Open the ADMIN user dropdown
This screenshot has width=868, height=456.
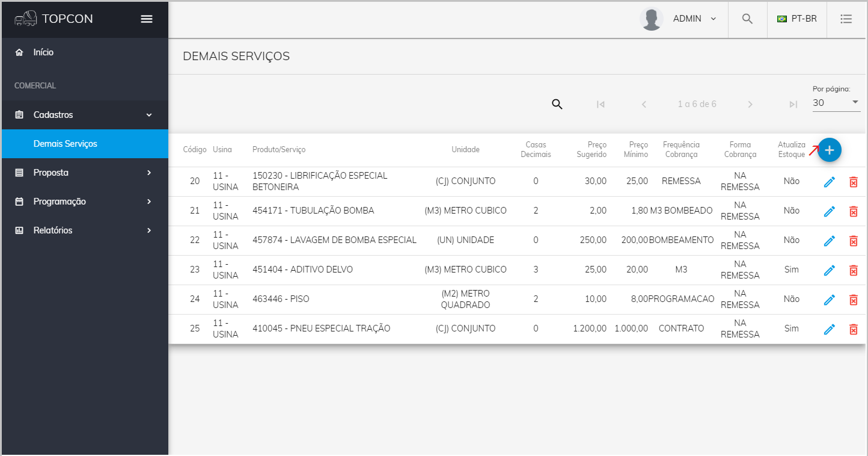695,19
